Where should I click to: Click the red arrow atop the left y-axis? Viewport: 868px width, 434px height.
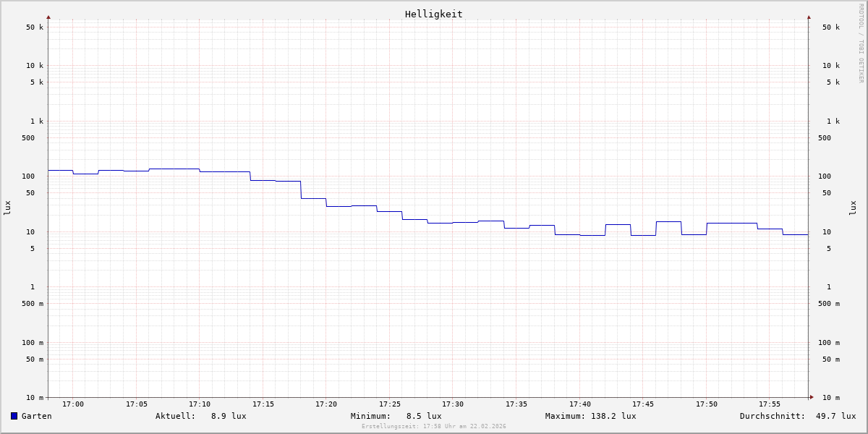48,17
